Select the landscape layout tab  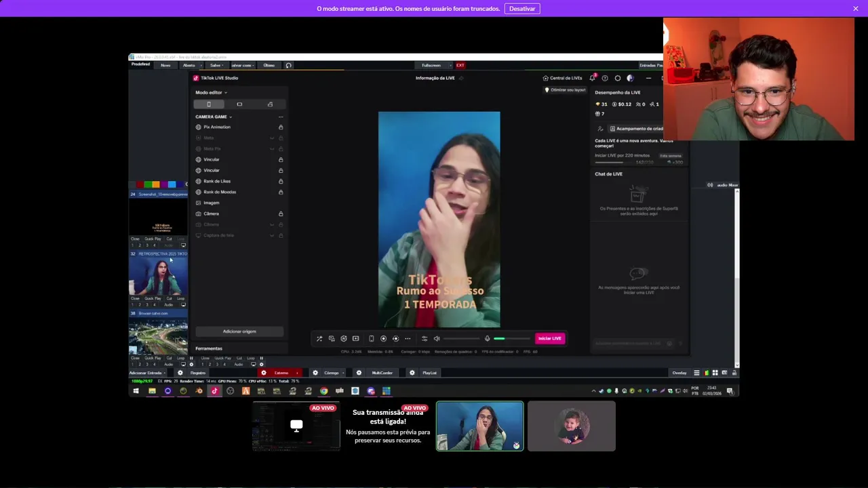239,104
